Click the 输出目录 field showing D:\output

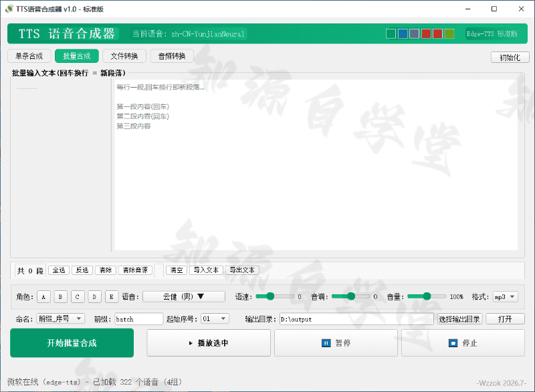[x=356, y=319]
